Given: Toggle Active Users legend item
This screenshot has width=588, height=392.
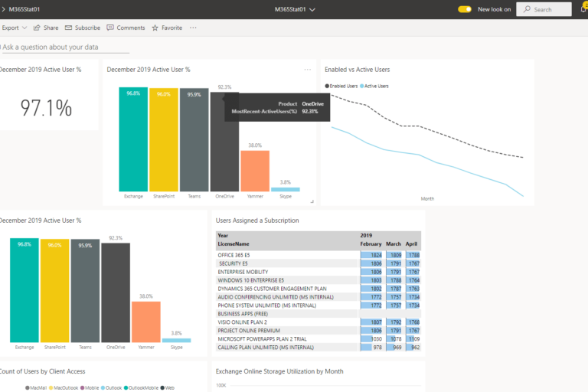Looking at the screenshot, I should (375, 86).
